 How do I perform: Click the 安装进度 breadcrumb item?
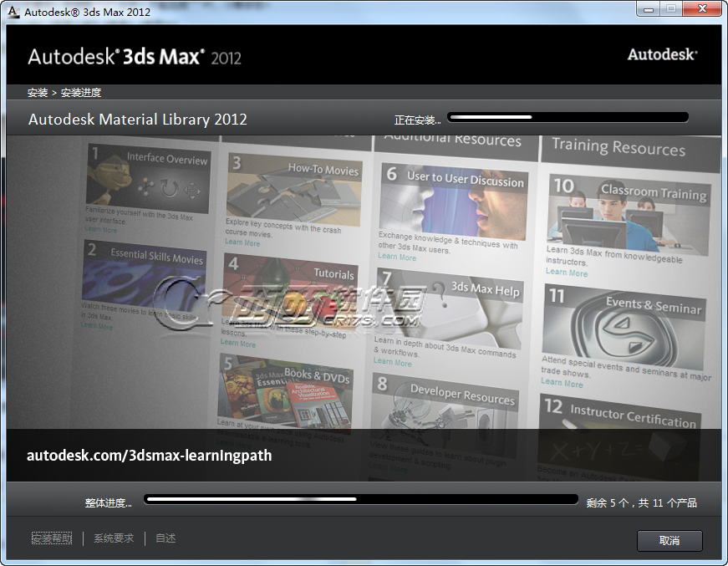[81, 93]
